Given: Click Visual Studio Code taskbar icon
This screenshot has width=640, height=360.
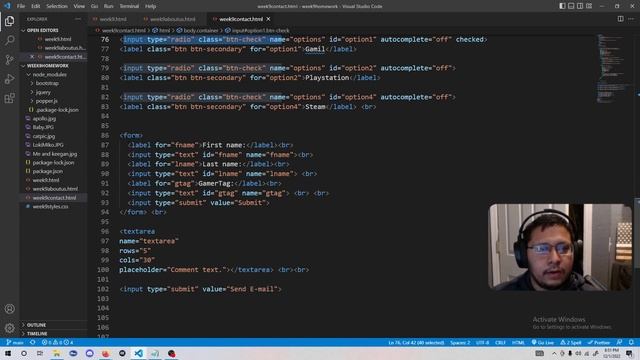Looking at the screenshot, I should (x=138, y=353).
